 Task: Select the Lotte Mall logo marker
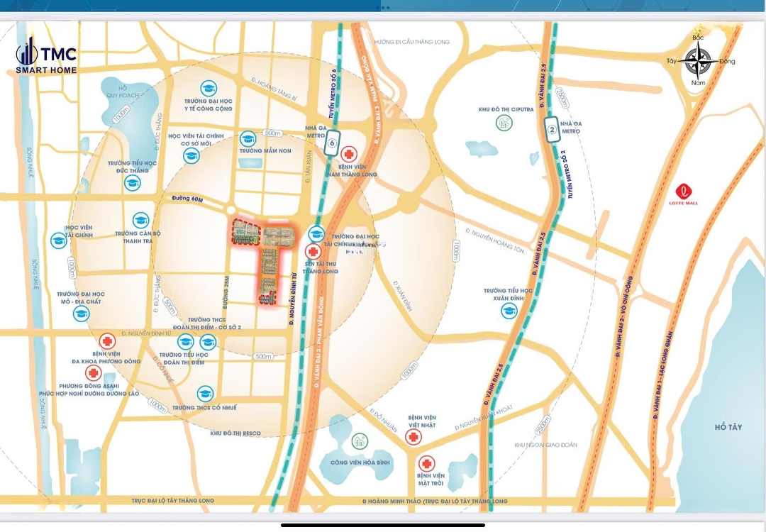pyautogui.click(x=684, y=192)
